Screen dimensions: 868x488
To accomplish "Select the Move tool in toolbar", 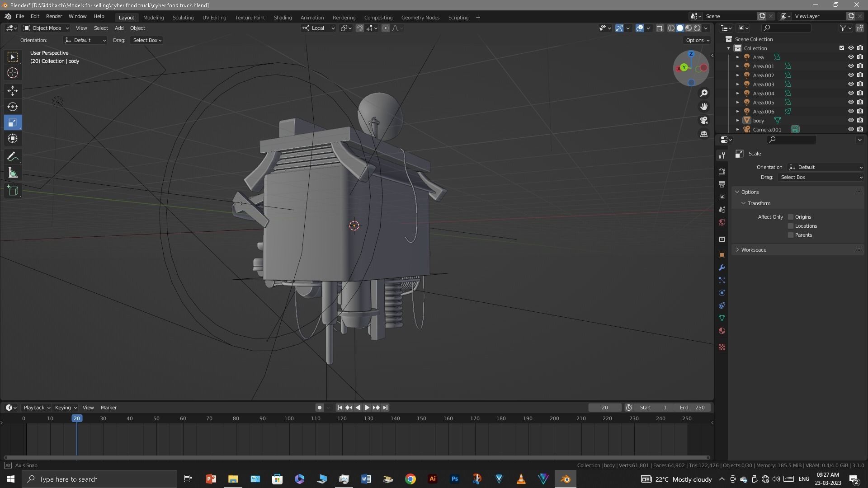I will click(x=13, y=91).
